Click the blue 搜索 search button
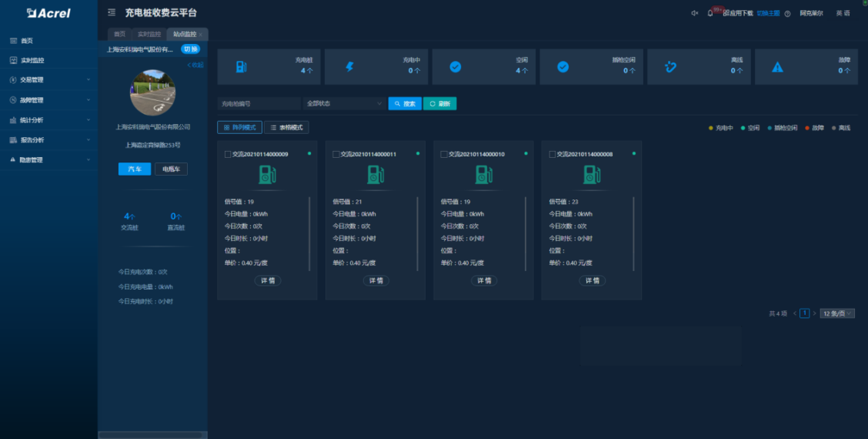The image size is (868, 439). point(405,103)
